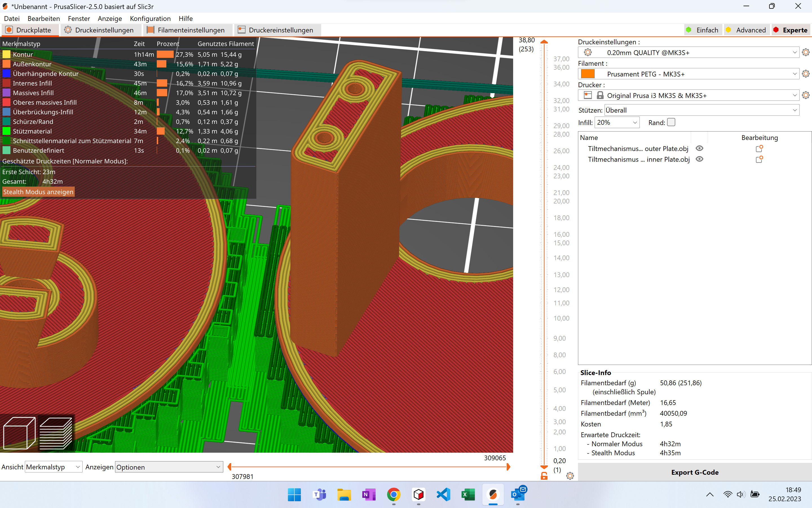This screenshot has height=508, width=812.
Task: Open the Hilfe menu
Action: pyautogui.click(x=186, y=18)
